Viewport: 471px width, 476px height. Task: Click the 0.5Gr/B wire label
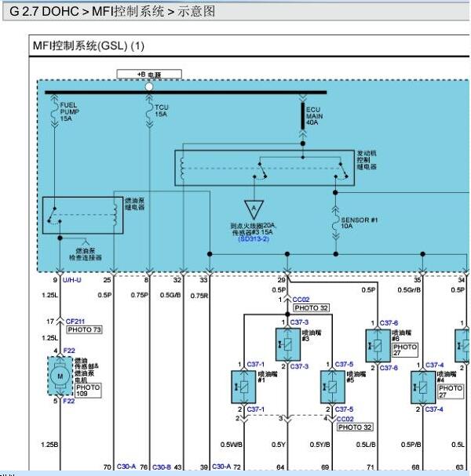(x=409, y=290)
